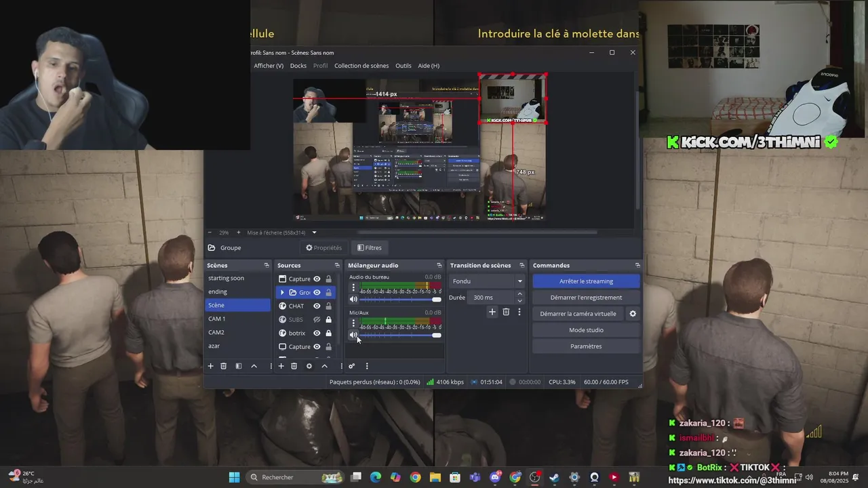Zoom in the preview with plus icon

(238, 232)
